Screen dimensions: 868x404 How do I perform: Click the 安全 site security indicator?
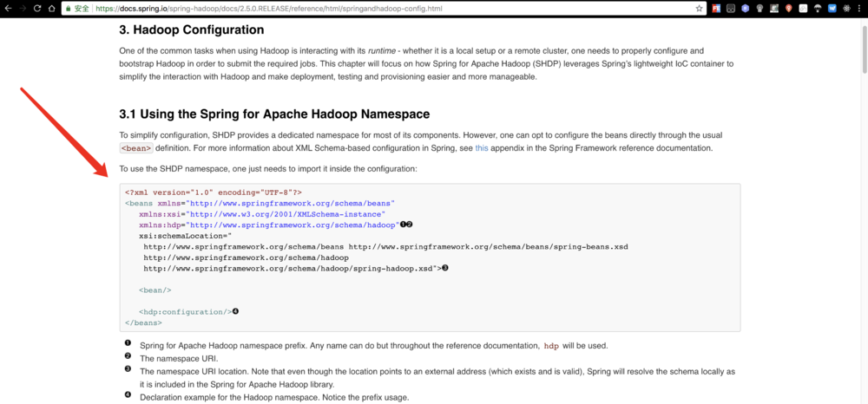[76, 8]
